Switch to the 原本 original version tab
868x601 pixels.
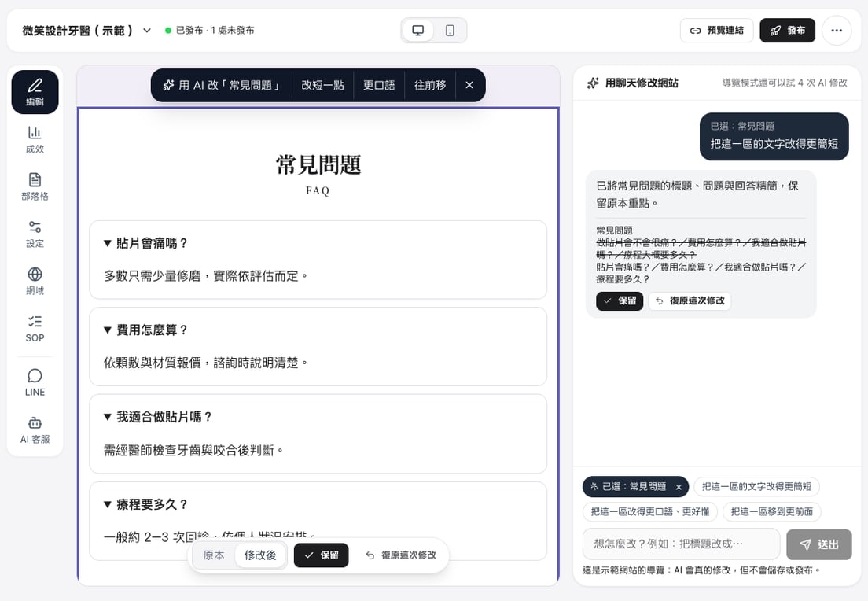[x=214, y=555]
